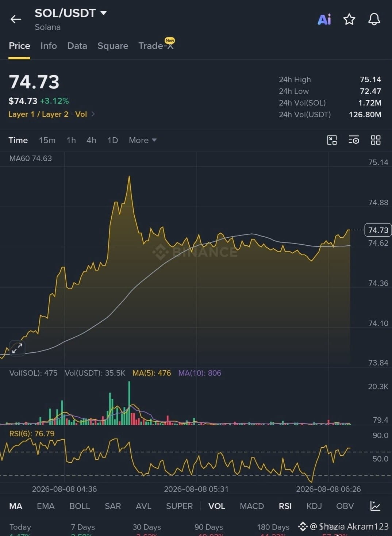Tap the chevron next to Vol
Viewport: 392px width, 536px height.
pyautogui.click(x=93, y=114)
